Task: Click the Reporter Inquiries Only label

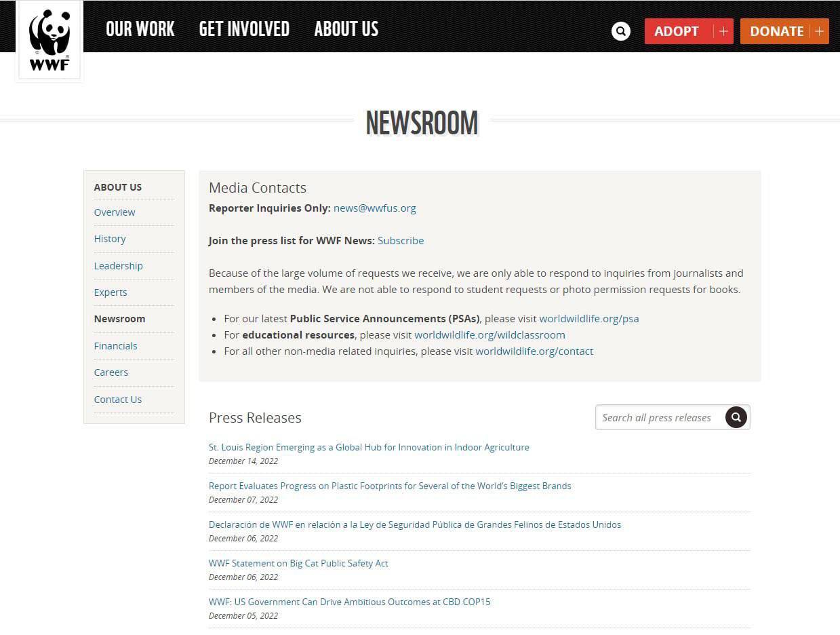Action: 270,208
